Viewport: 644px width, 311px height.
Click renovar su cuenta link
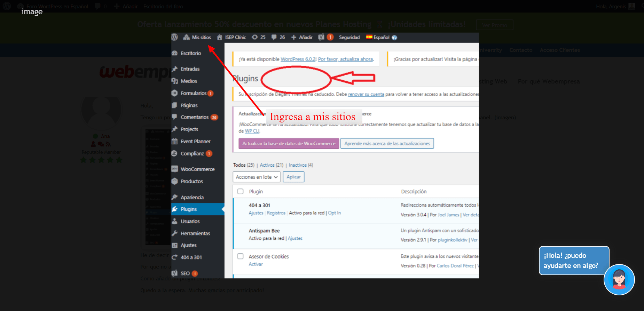click(x=366, y=94)
